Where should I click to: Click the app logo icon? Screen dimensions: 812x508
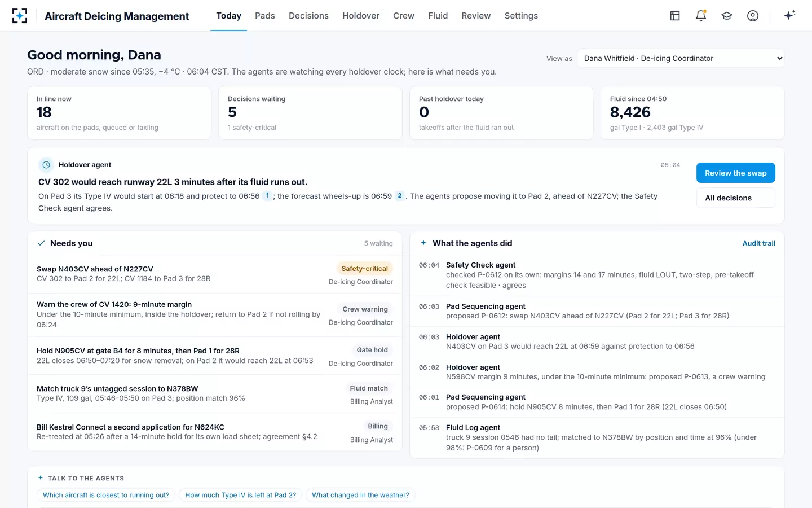tap(20, 16)
